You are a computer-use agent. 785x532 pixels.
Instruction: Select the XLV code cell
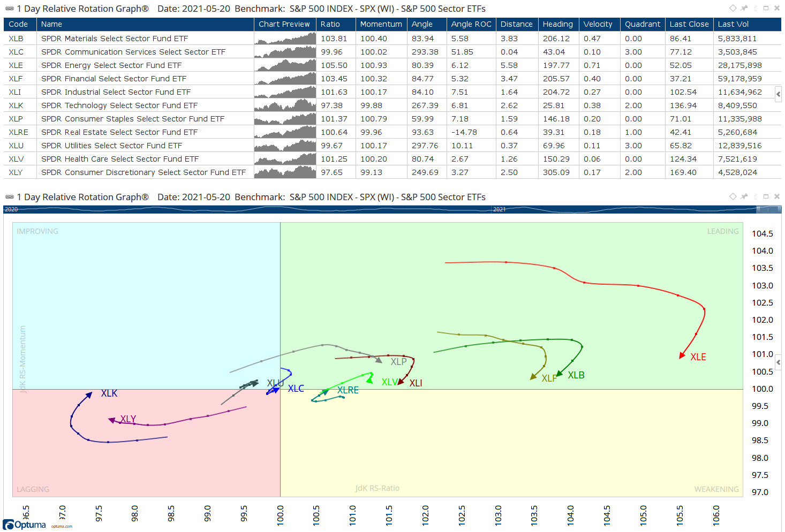pyautogui.click(x=20, y=159)
